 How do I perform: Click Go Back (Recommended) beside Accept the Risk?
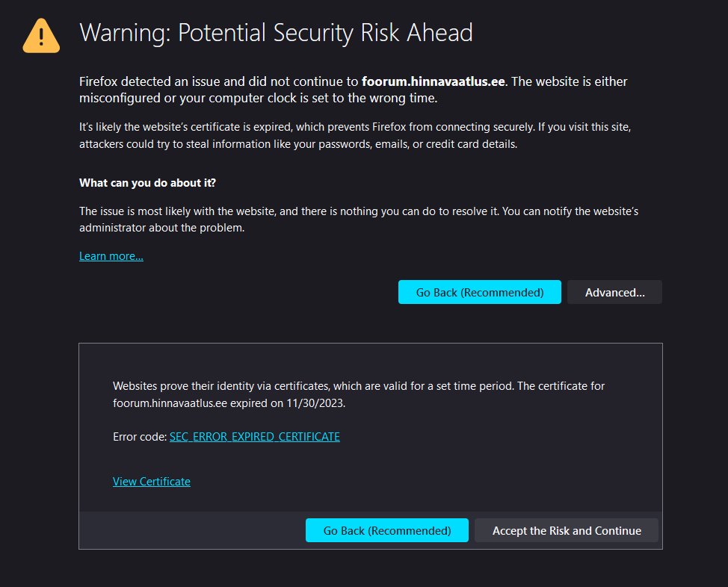click(x=386, y=530)
